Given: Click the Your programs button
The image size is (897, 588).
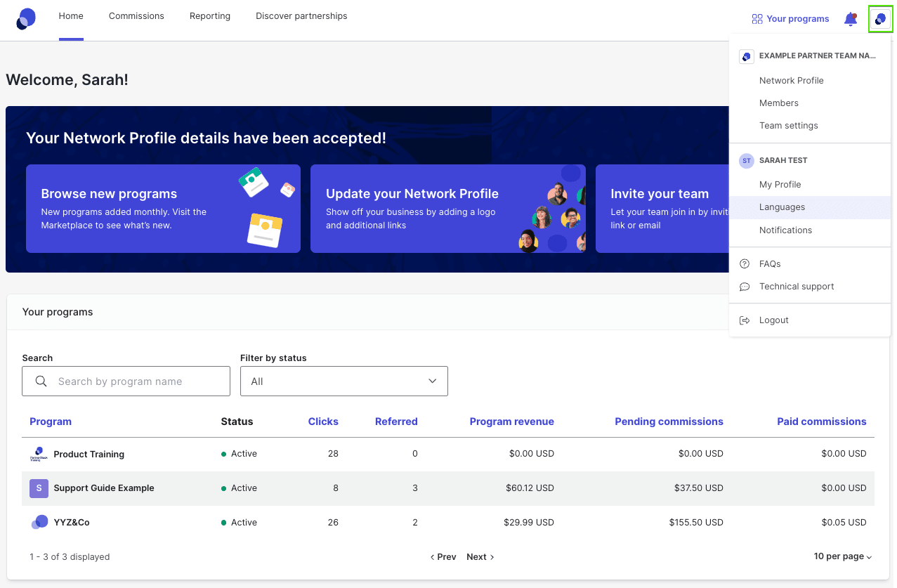Looking at the screenshot, I should pyautogui.click(x=790, y=18).
